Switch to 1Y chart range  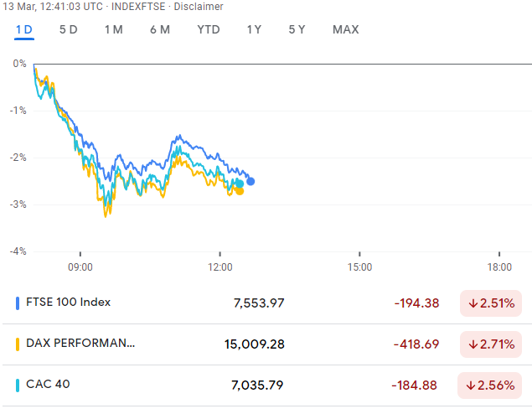pos(254,29)
